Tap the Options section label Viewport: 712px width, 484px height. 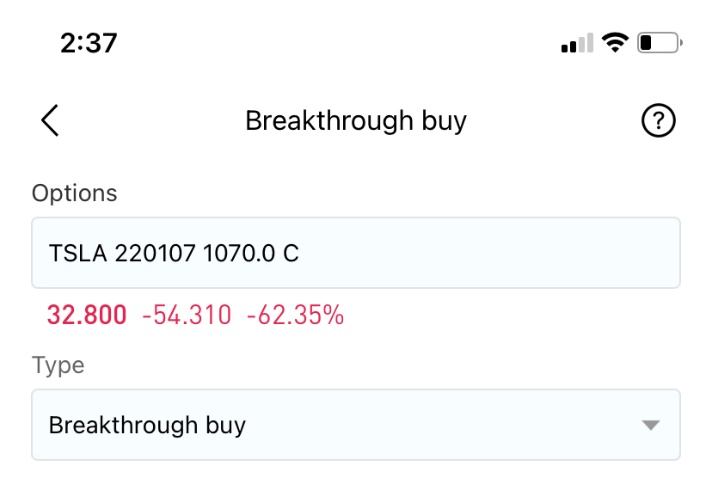coord(74,193)
